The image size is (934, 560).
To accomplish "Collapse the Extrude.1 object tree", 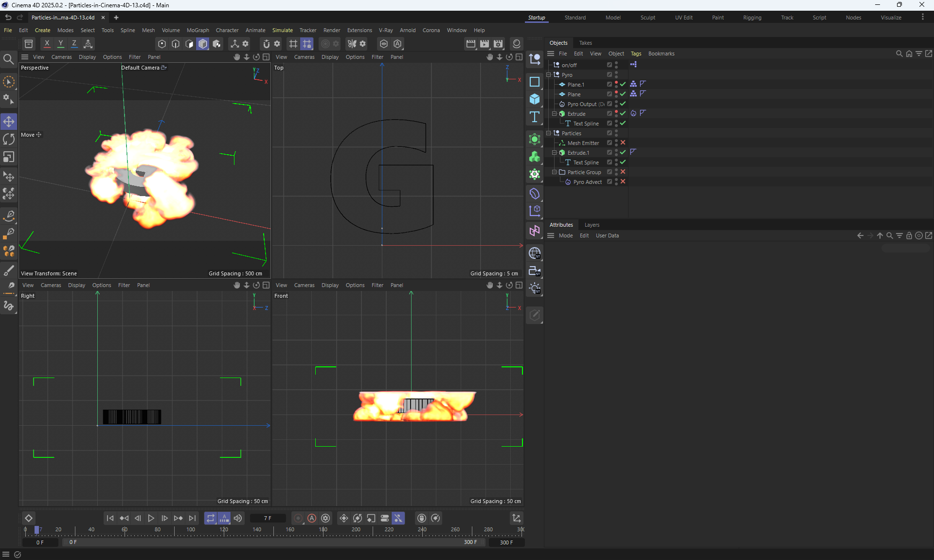I will click(554, 153).
